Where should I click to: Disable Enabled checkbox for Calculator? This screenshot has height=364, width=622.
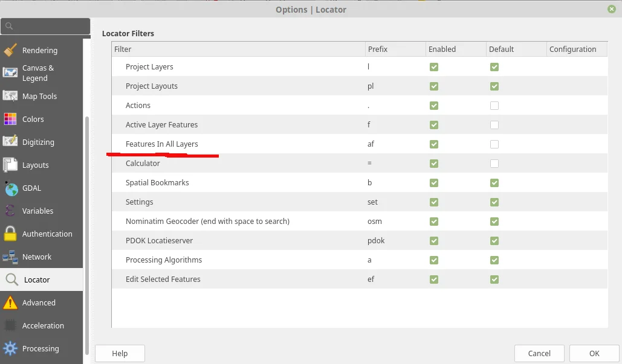tap(434, 164)
